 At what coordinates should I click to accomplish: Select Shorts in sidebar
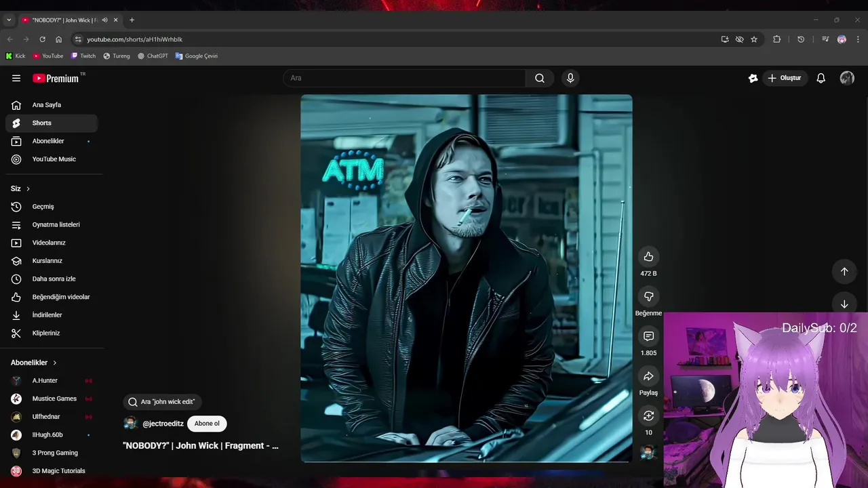(x=52, y=123)
